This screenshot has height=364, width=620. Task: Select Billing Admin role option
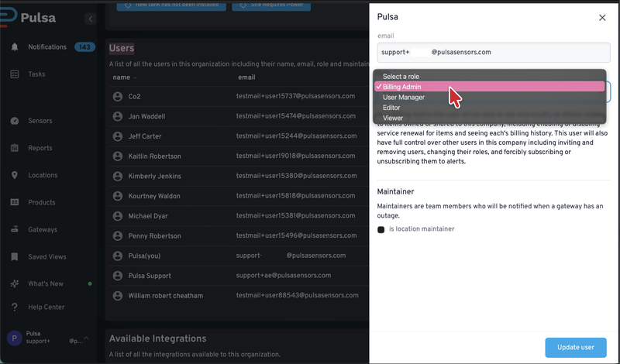[x=489, y=87]
